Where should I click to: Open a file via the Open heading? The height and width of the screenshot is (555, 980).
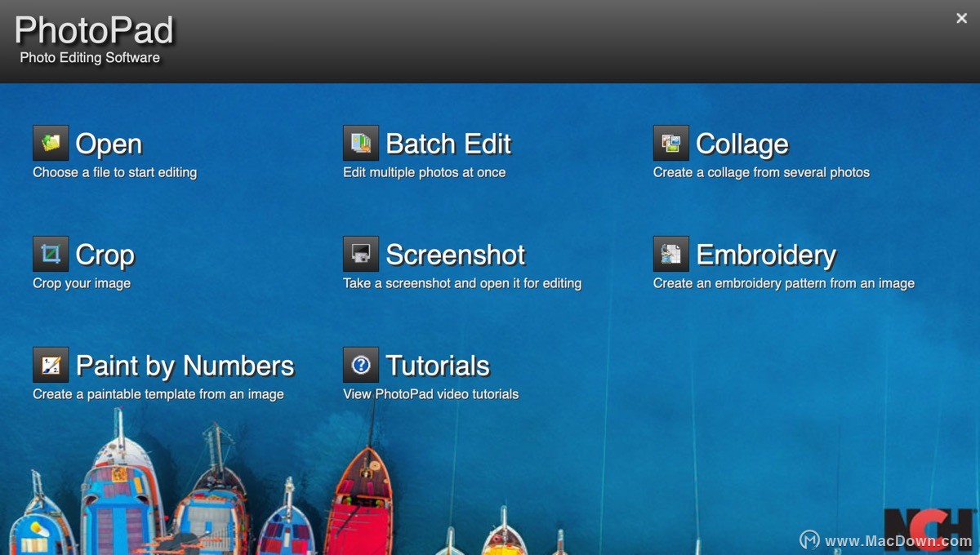tap(109, 144)
